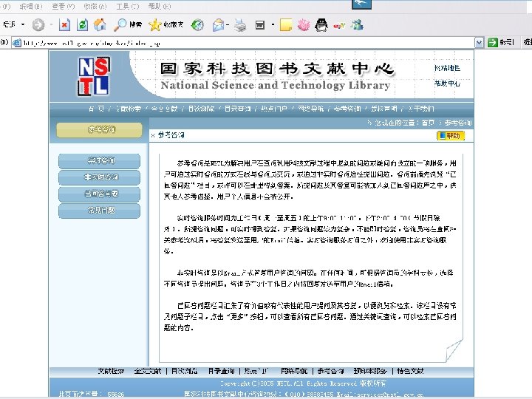Screen dimensions: 532x399
Task: Open the Mail button dropdown arrow
Action: [x=228, y=24]
